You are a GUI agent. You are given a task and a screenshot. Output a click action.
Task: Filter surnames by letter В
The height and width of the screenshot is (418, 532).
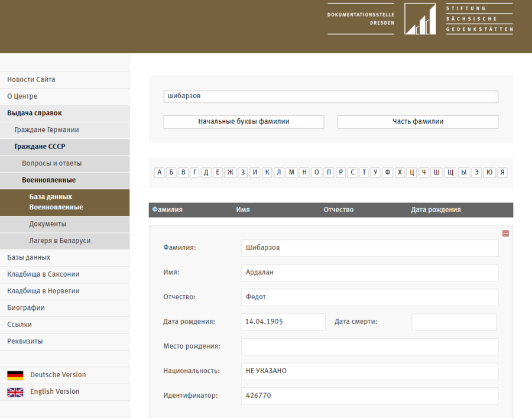click(183, 173)
